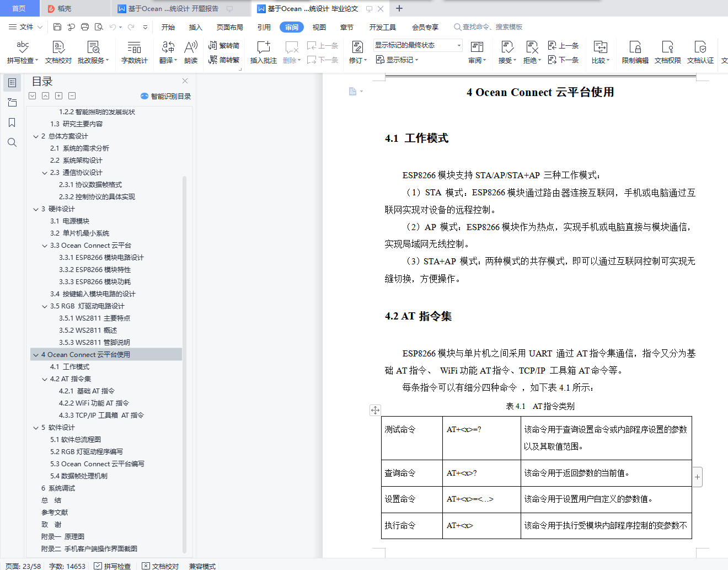Click the command search box
The height and width of the screenshot is (570, 728).
point(488,27)
